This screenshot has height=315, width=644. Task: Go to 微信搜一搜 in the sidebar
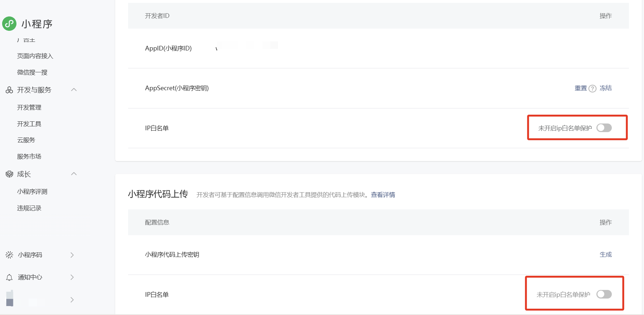pos(32,72)
